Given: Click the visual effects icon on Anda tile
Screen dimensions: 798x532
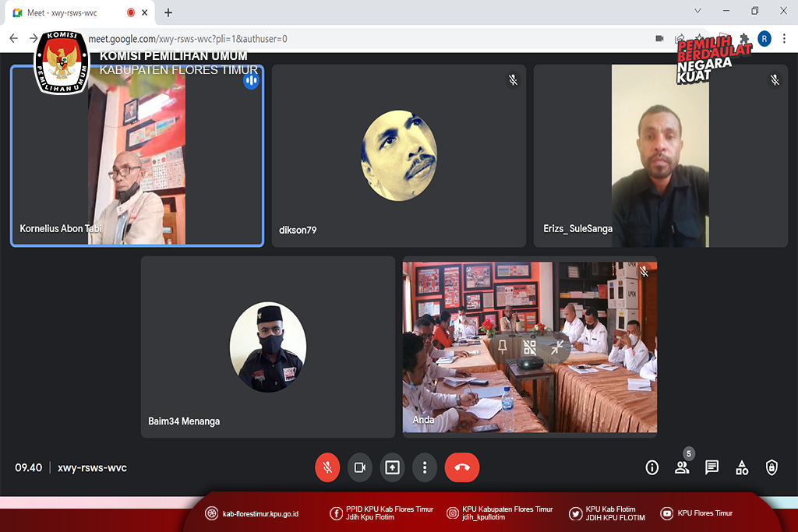Looking at the screenshot, I should (x=530, y=347).
